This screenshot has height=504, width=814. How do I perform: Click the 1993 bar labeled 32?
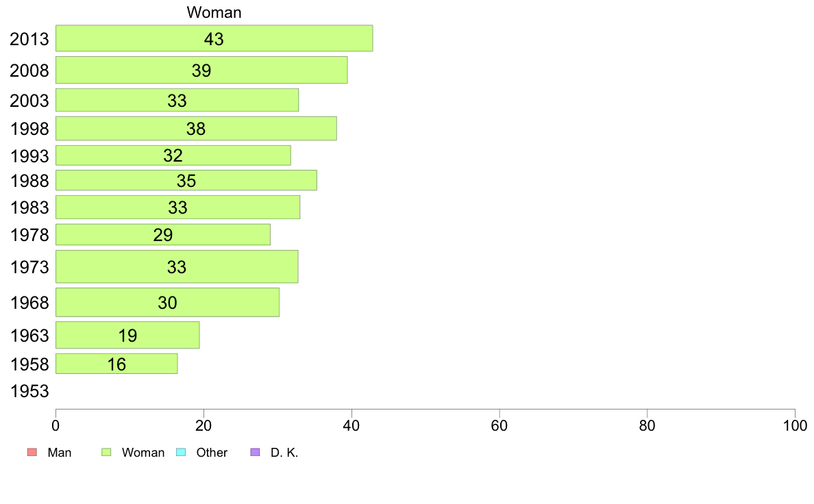click(173, 155)
